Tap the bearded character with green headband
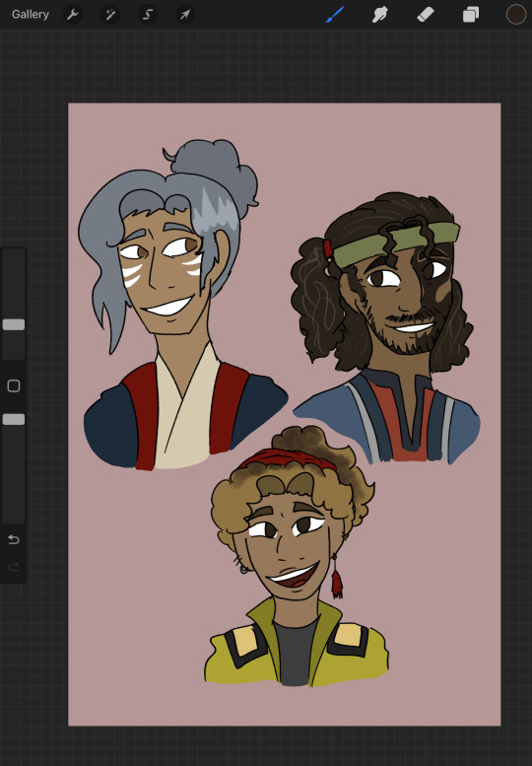This screenshot has width=532, height=766. tap(388, 329)
